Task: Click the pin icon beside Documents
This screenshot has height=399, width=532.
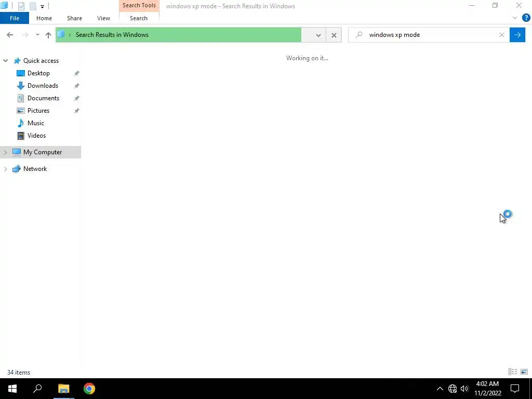Action: [77, 98]
